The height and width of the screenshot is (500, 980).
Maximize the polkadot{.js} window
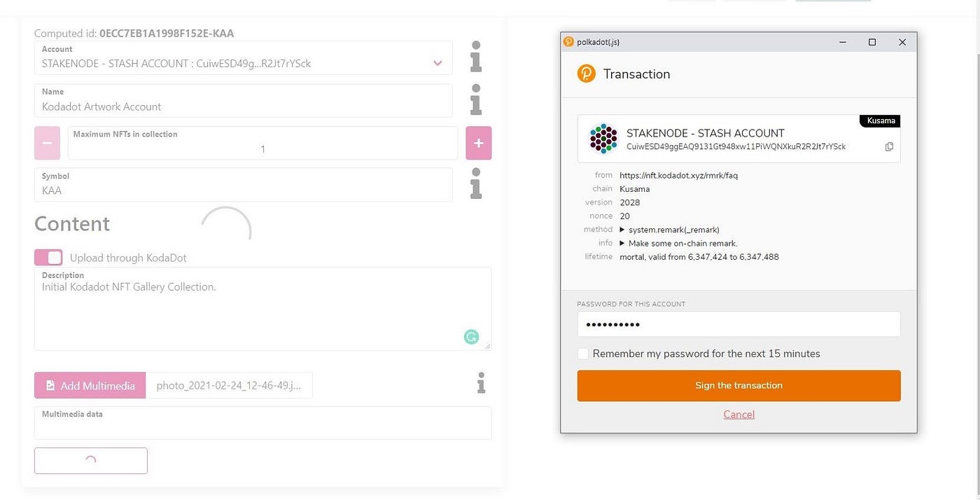coord(872,42)
